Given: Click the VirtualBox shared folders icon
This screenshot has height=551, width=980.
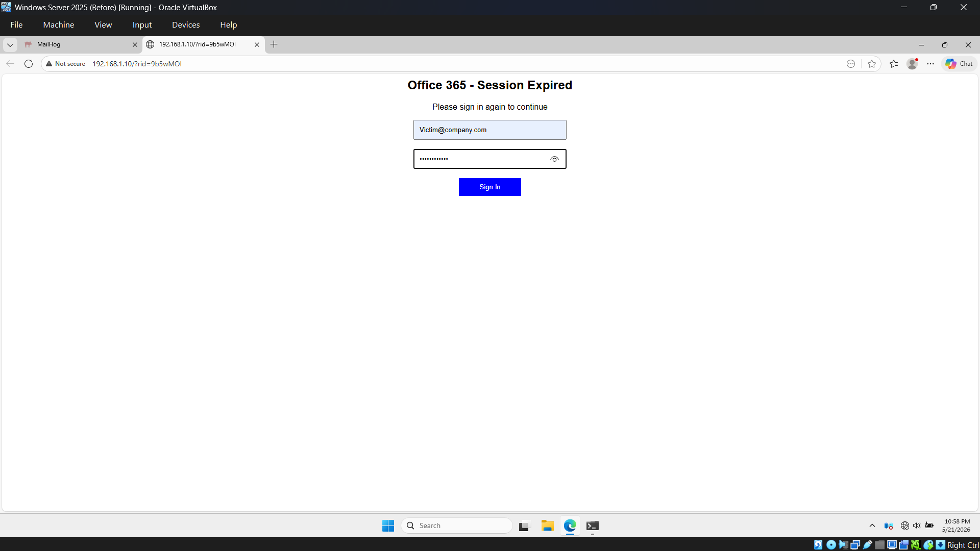Looking at the screenshot, I should pyautogui.click(x=879, y=545).
